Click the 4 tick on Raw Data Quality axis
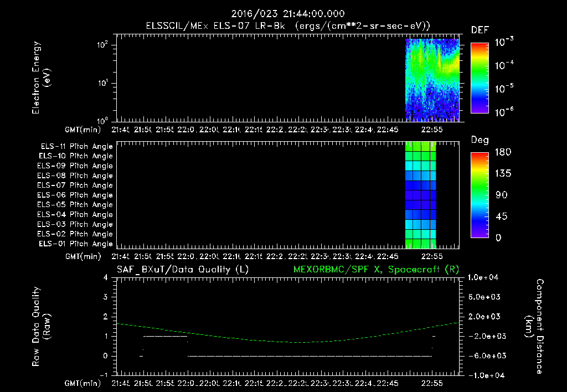 click(x=106, y=277)
